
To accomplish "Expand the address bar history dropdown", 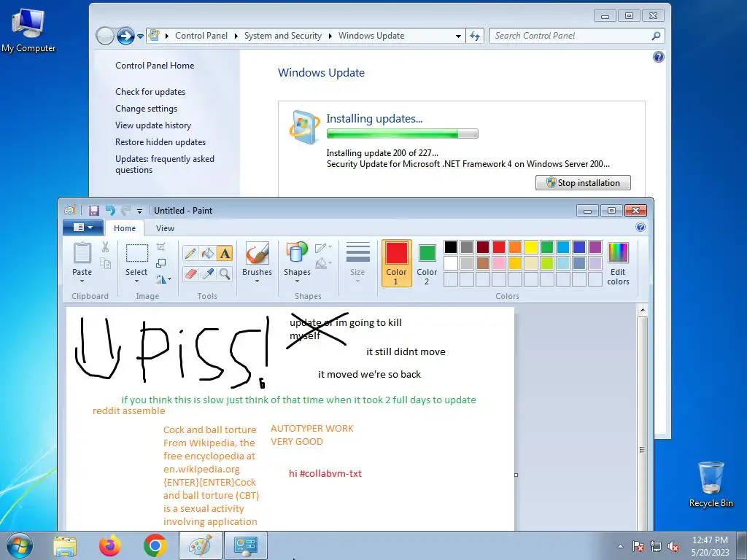I will click(x=458, y=36).
